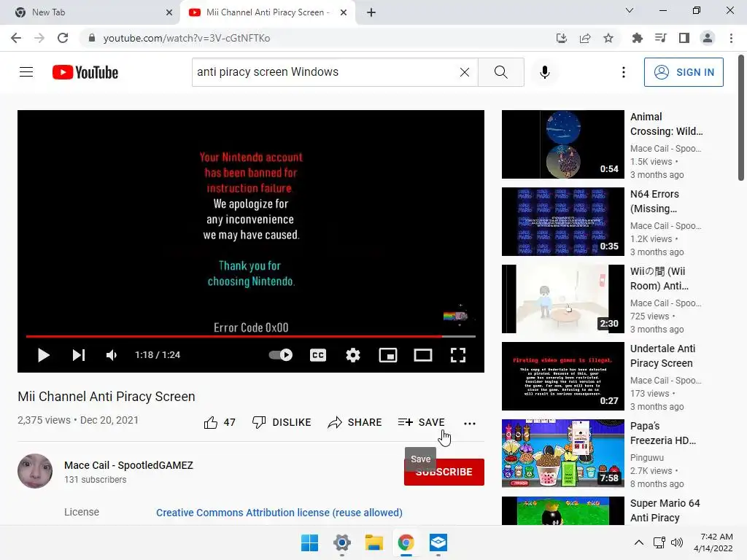Open Settings from the taskbar
This screenshot has width=747, height=560.
[x=342, y=542]
